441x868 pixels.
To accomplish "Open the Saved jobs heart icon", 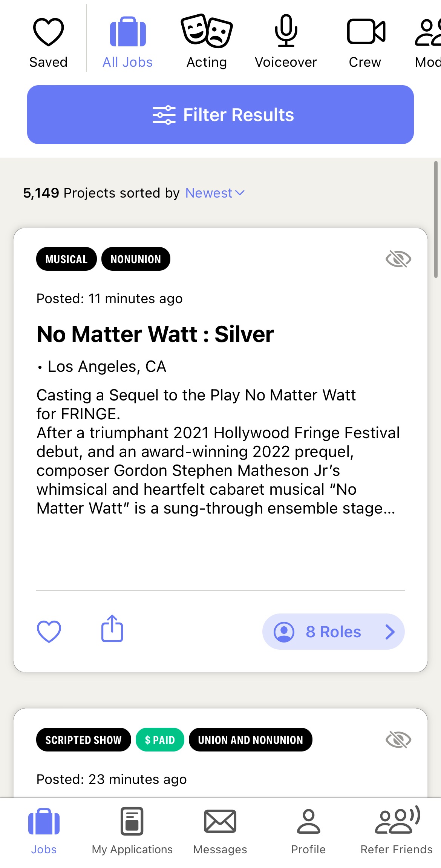I will [x=48, y=32].
